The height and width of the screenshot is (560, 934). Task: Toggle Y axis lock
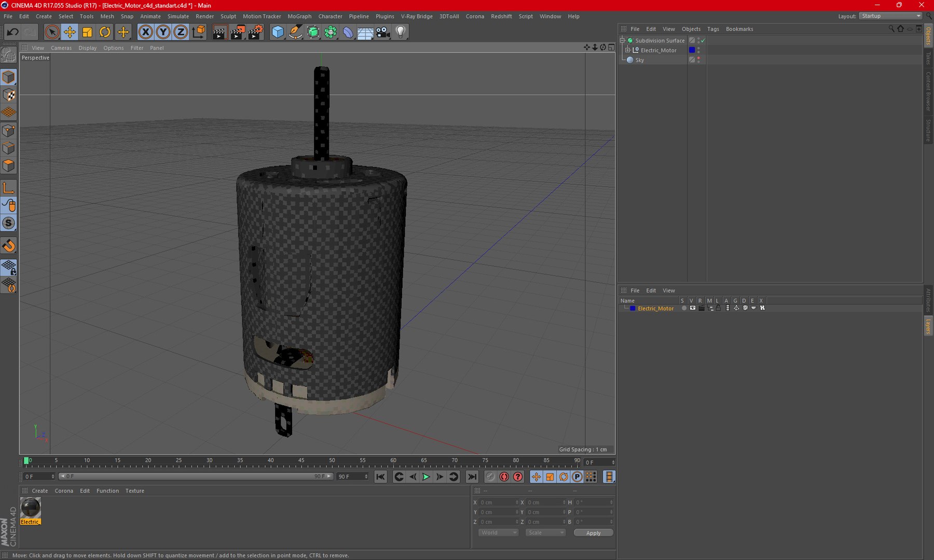coord(163,32)
